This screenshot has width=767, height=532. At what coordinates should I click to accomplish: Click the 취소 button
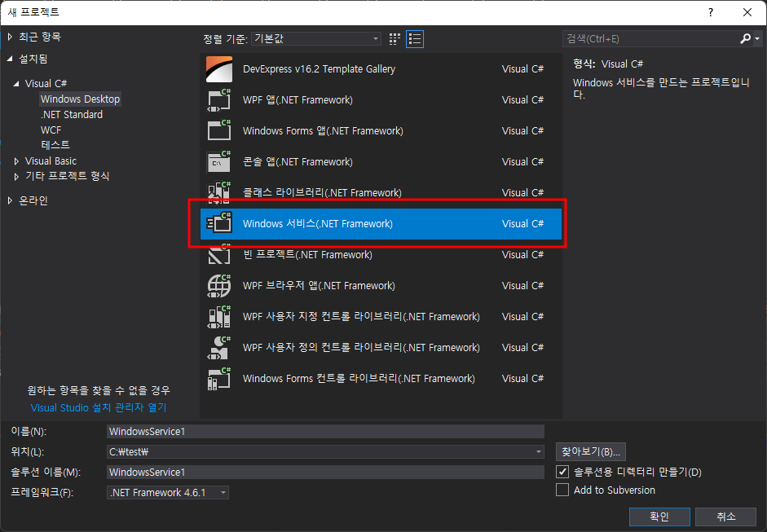[726, 517]
